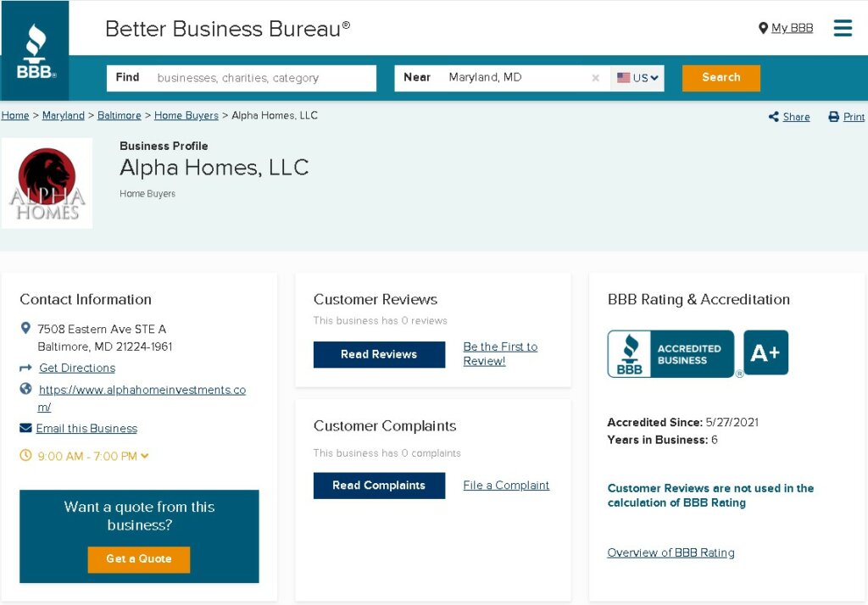Click the 'Home Buyers' category under business name
The image size is (868, 605).
[147, 194]
